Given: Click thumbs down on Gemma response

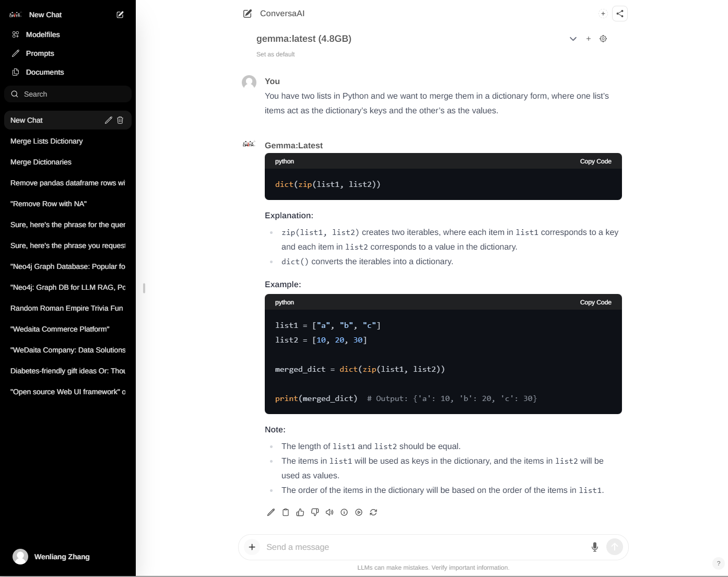Looking at the screenshot, I should pyautogui.click(x=315, y=512).
